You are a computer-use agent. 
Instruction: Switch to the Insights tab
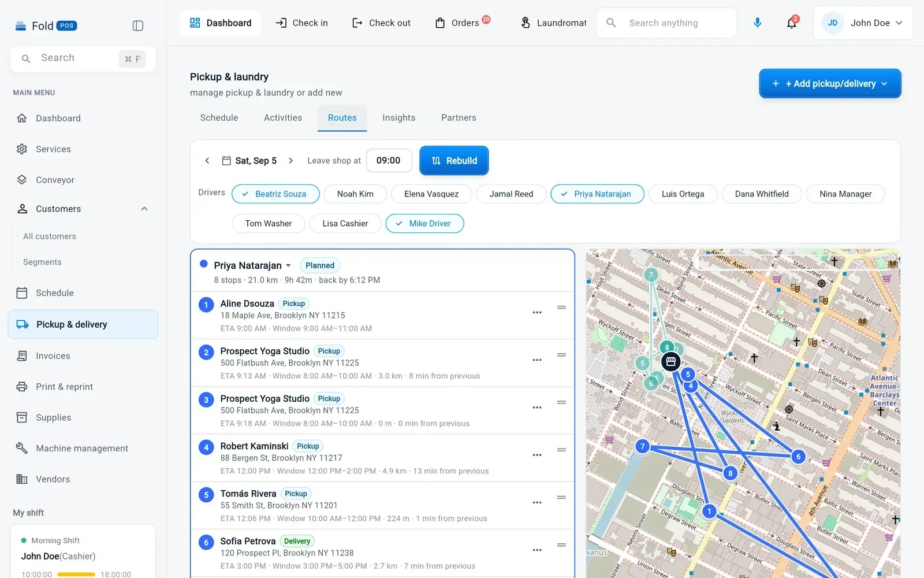click(x=398, y=118)
